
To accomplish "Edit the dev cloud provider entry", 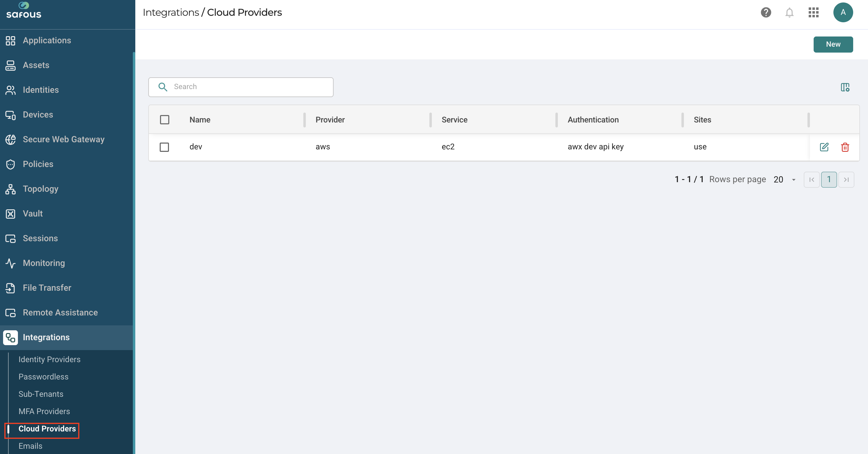I will (x=824, y=147).
